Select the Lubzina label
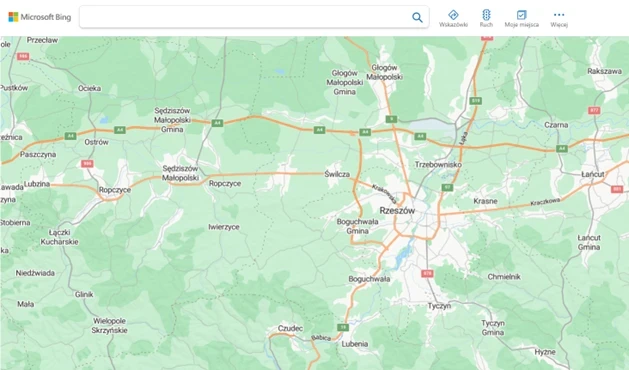This screenshot has height=370, width=629. tap(37, 184)
